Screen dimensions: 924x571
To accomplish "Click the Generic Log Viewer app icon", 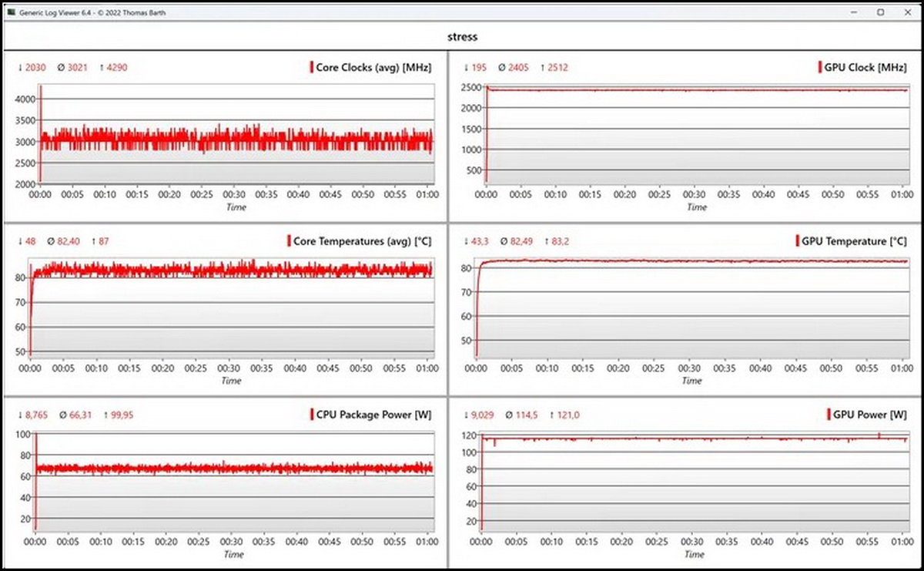I will (10, 12).
